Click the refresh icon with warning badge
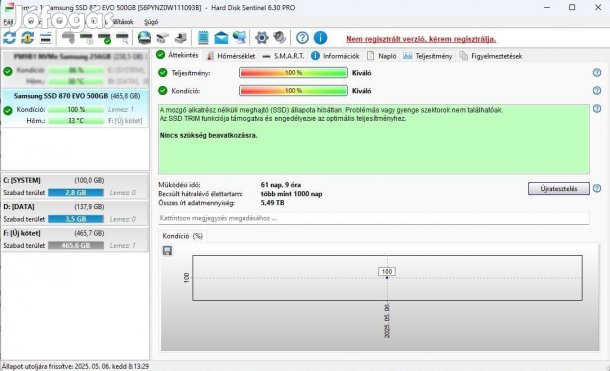The image size is (610, 371). [x=28, y=38]
